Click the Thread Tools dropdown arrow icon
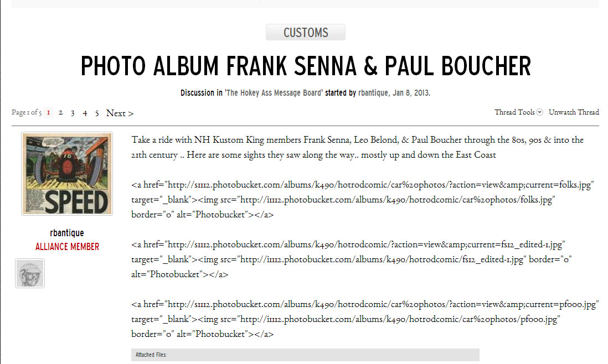Viewport: 608px width, 364px height. click(x=539, y=112)
